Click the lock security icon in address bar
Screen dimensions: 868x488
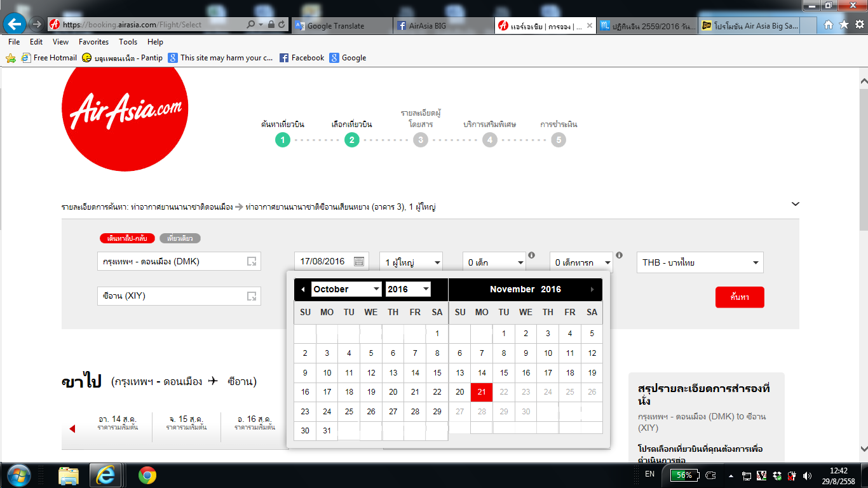click(x=271, y=25)
